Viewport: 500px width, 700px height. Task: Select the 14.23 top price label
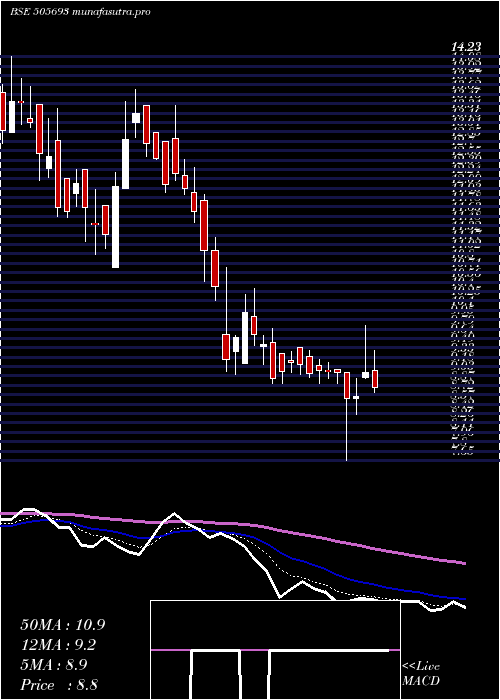click(x=466, y=46)
